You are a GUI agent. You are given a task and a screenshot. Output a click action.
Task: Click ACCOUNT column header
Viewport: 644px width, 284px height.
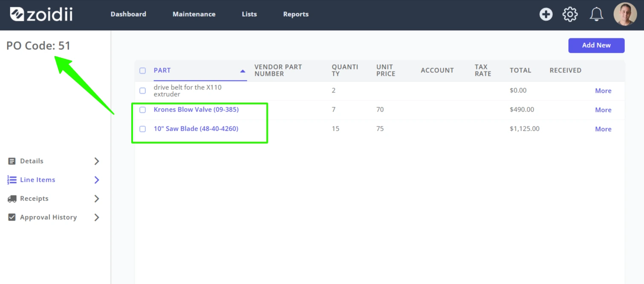coord(437,71)
